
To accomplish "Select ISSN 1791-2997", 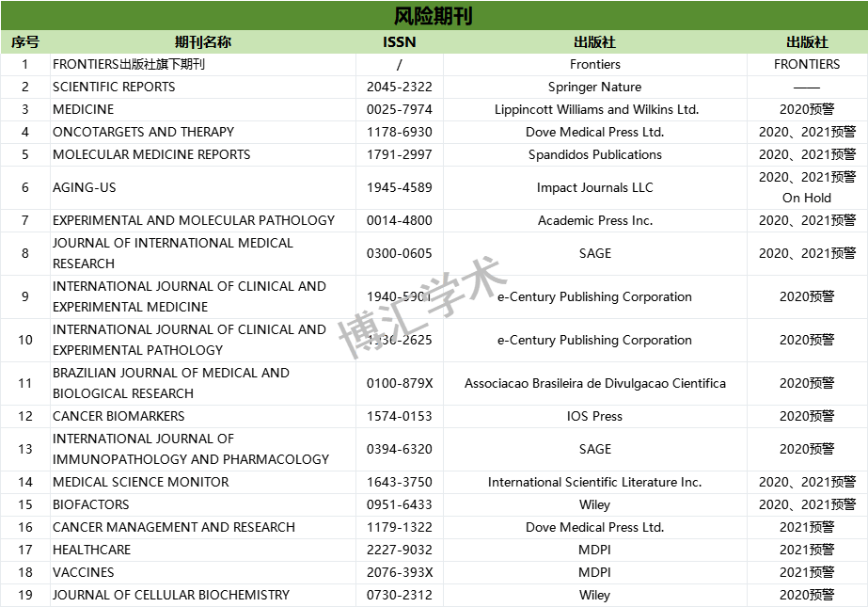I will click(x=399, y=154).
